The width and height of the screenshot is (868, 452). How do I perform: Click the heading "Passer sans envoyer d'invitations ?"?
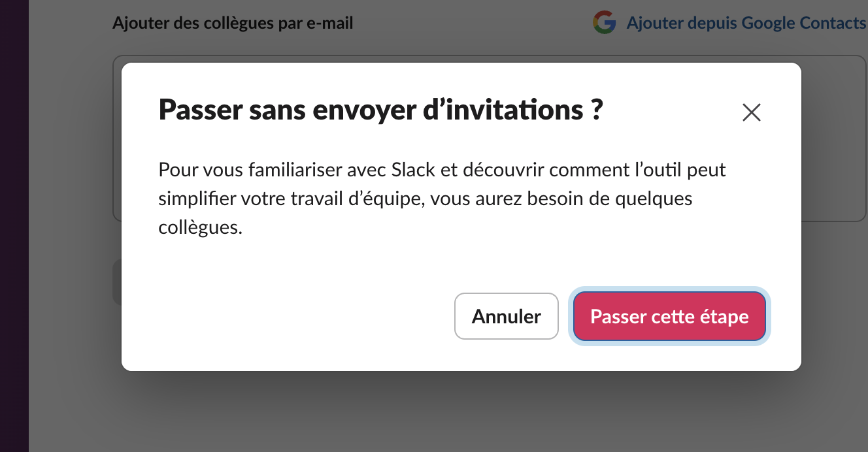coord(380,110)
